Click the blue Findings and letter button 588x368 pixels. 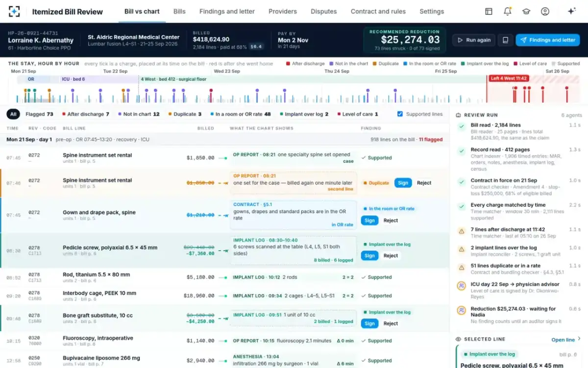tap(547, 40)
